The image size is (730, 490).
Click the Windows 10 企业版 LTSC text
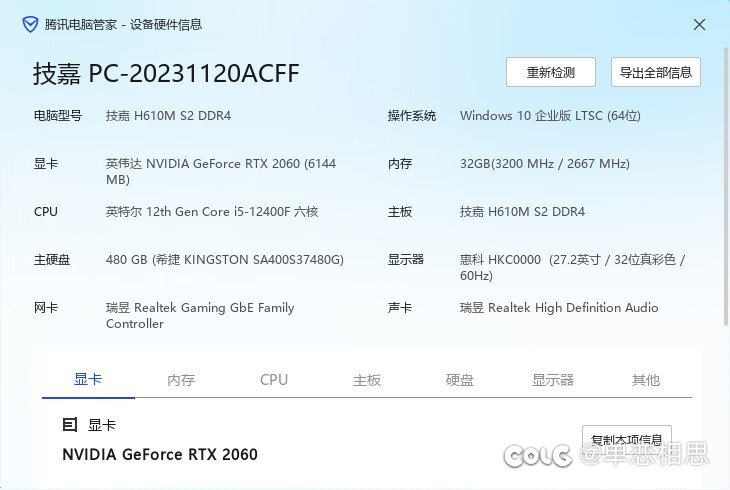click(550, 116)
